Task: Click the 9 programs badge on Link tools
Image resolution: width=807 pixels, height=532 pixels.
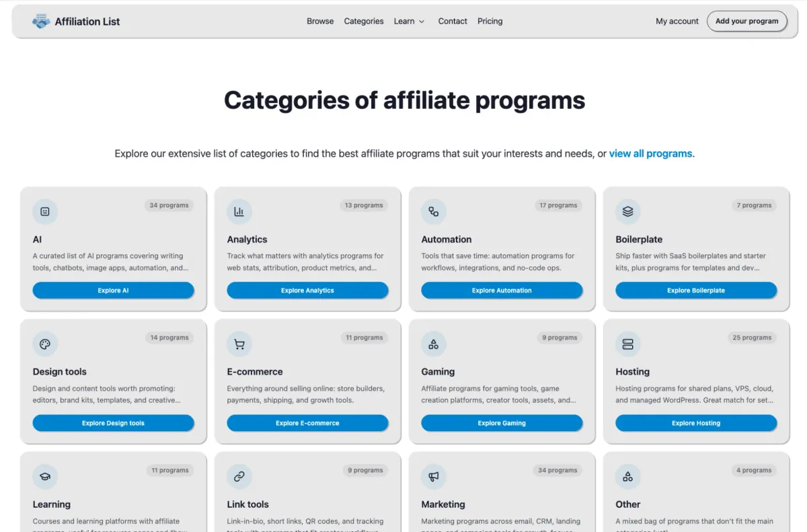Action: coord(365,470)
